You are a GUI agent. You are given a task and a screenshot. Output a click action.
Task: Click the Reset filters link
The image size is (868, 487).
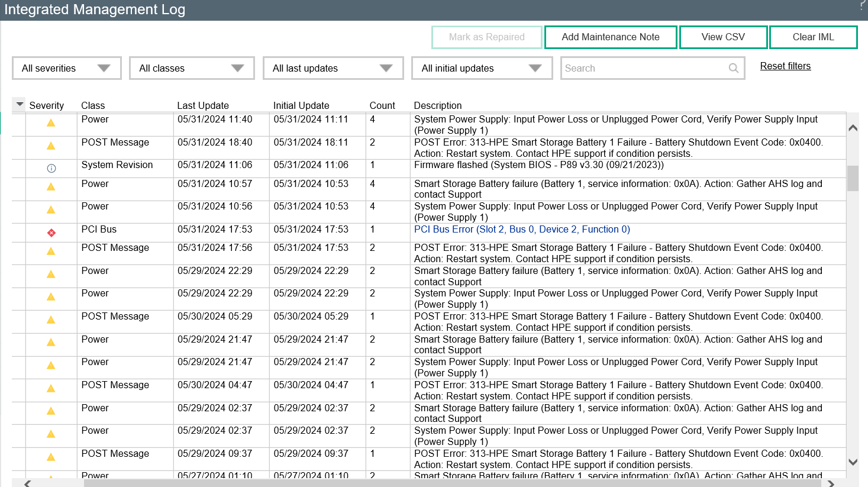pos(785,66)
